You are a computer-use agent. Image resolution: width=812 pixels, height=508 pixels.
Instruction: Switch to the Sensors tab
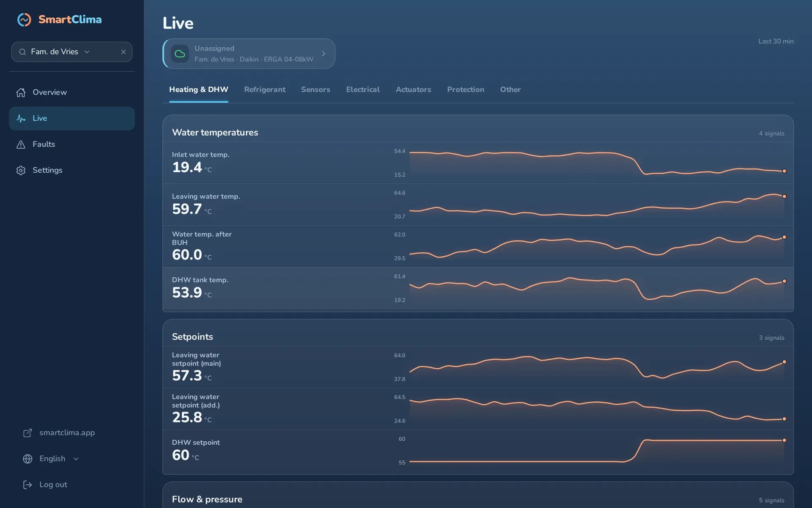click(315, 90)
